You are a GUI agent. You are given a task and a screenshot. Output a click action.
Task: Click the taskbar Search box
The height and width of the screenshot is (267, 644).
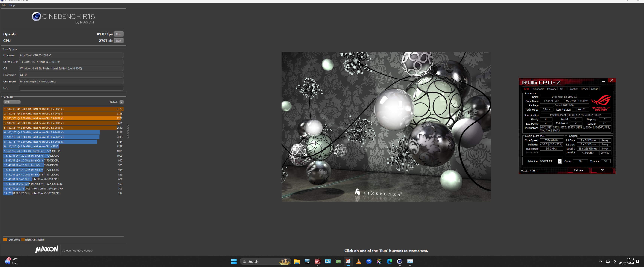click(265, 262)
